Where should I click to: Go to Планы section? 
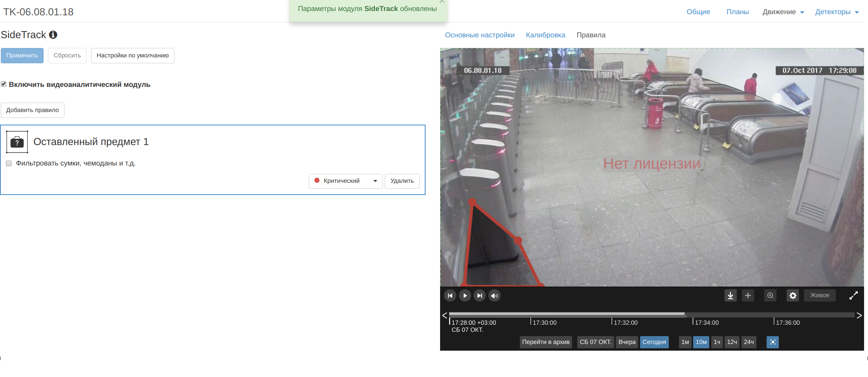tap(738, 12)
